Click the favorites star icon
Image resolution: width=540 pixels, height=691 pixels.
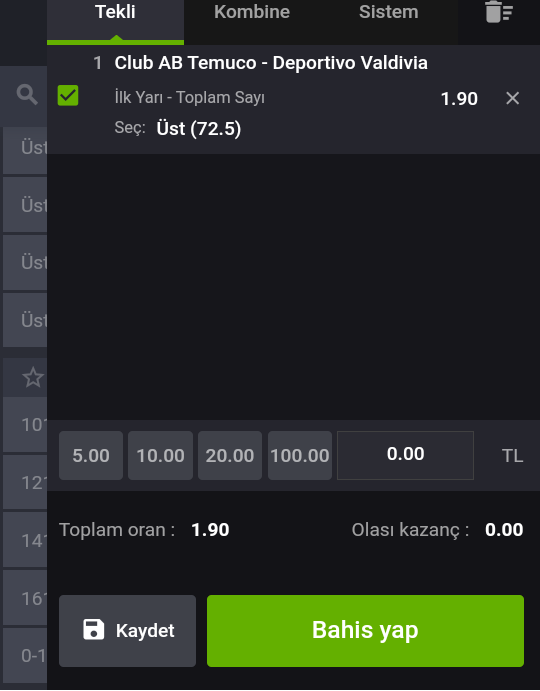[x=33, y=378]
